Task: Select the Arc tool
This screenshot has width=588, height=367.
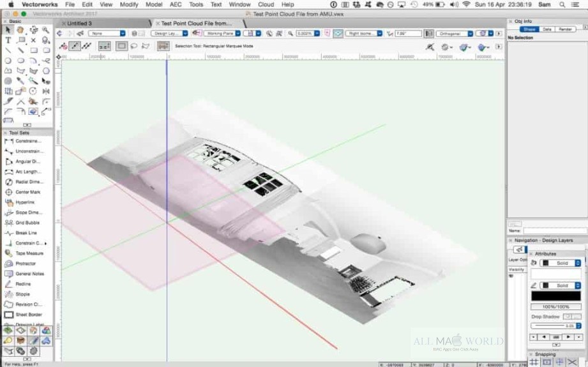Action: coord(33,61)
